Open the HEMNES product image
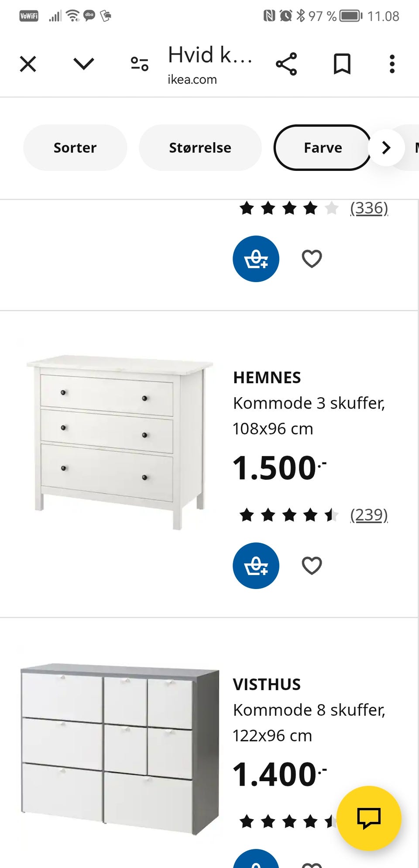This screenshot has height=868, width=419. click(118, 436)
